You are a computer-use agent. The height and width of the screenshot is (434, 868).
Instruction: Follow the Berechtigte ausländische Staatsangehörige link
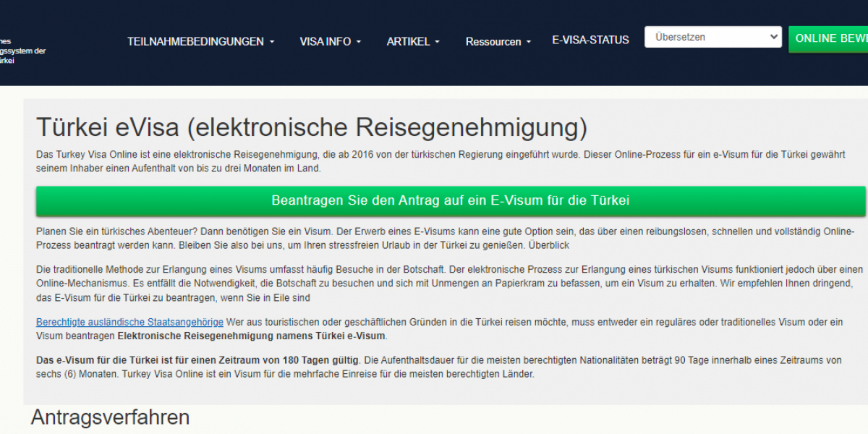point(130,321)
